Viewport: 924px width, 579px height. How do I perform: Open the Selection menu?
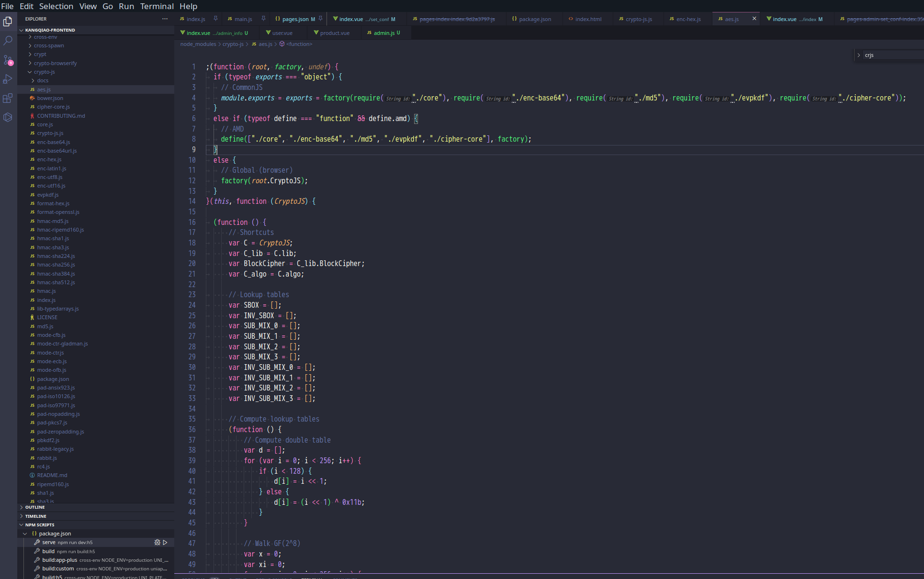56,6
